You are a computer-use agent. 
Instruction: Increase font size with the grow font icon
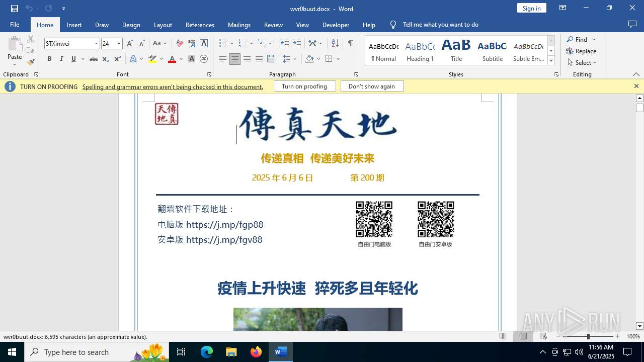130,44
